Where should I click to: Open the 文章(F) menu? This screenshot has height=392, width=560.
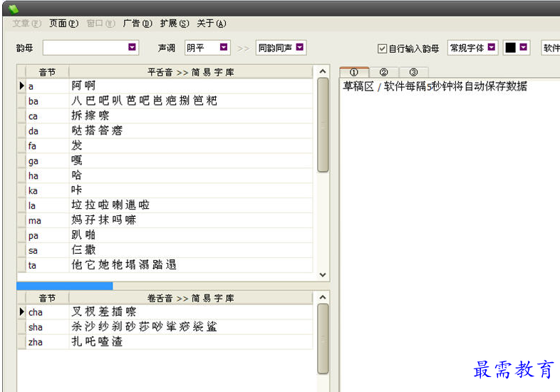27,24
